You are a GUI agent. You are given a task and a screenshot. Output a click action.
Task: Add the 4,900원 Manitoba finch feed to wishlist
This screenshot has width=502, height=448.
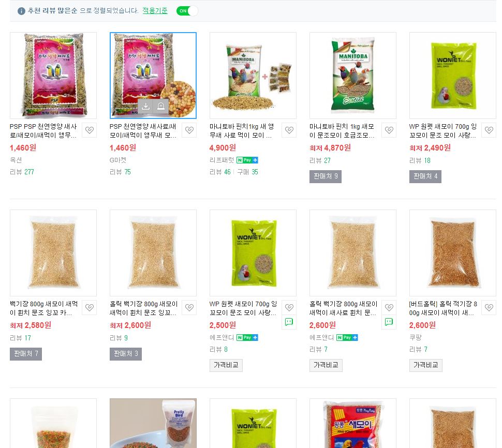(289, 130)
